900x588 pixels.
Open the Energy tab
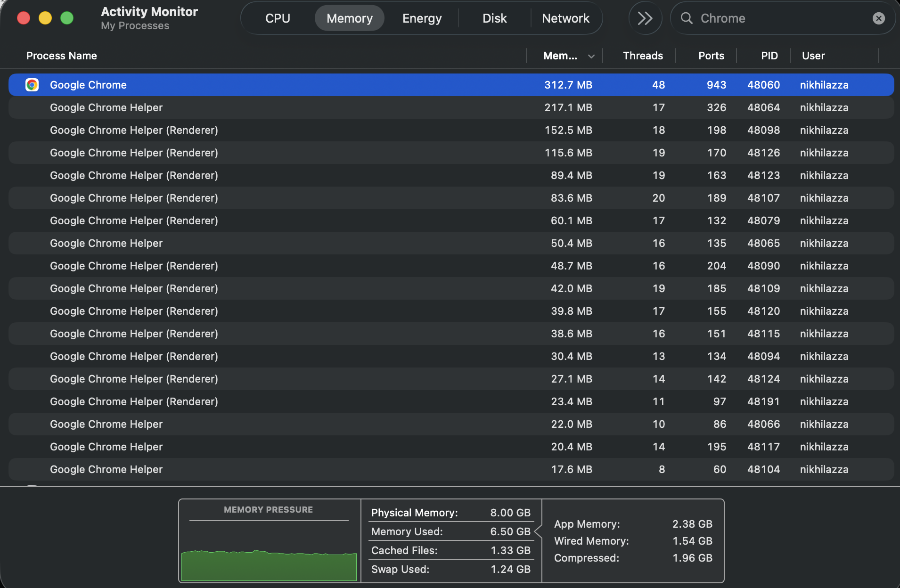421,18
